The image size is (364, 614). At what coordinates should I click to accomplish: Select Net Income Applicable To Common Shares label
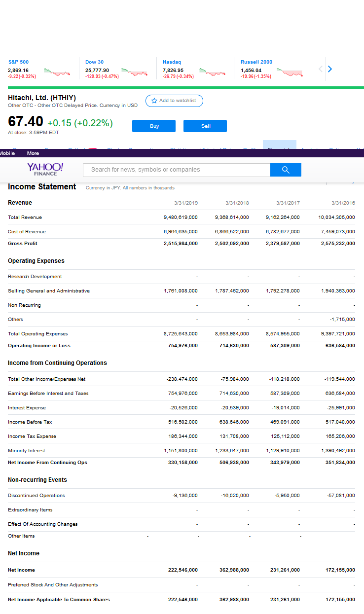click(x=59, y=600)
